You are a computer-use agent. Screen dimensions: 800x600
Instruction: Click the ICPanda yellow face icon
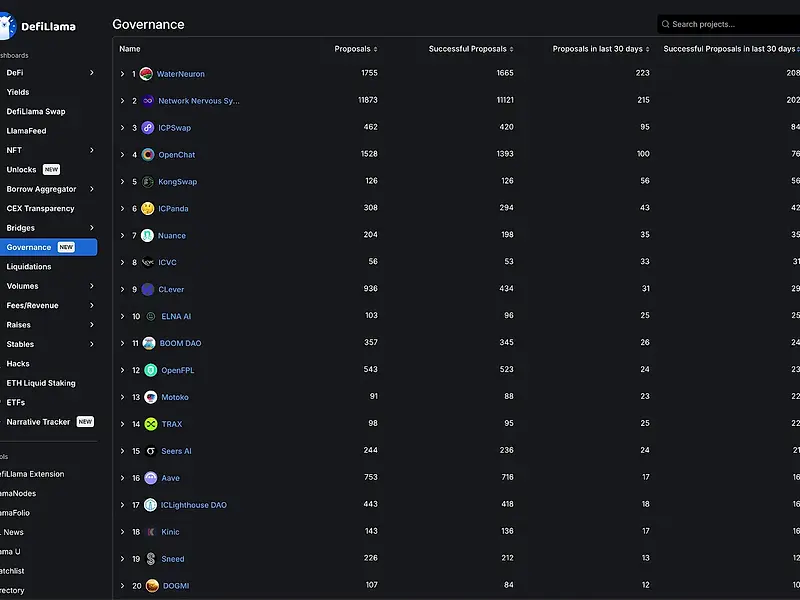point(148,209)
